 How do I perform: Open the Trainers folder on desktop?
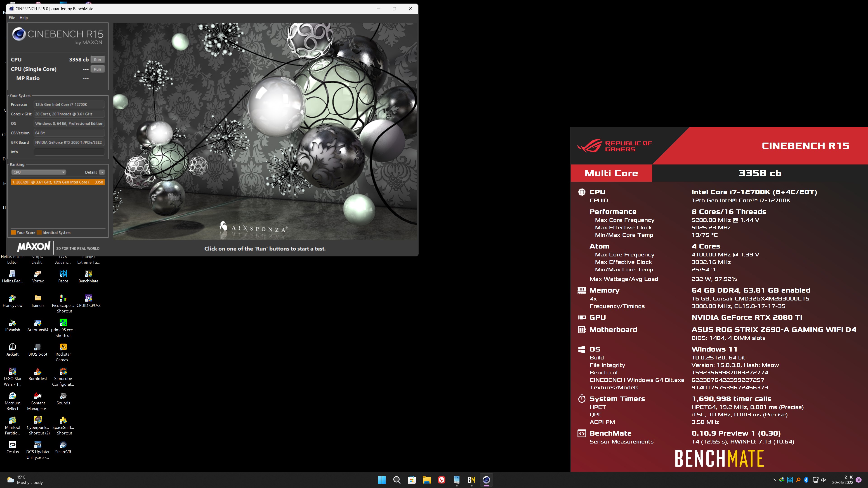coord(38,301)
